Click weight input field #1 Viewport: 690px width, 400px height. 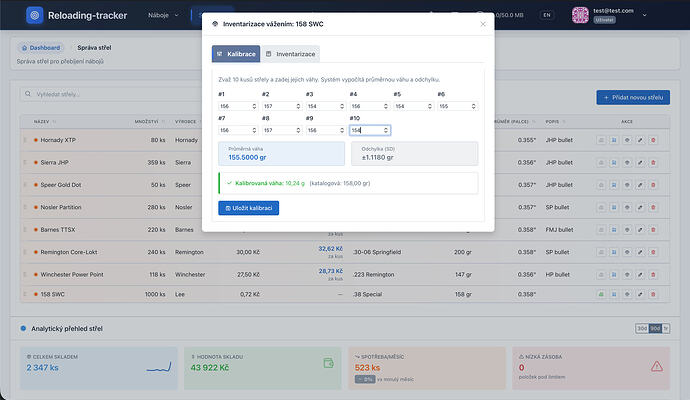click(x=237, y=106)
